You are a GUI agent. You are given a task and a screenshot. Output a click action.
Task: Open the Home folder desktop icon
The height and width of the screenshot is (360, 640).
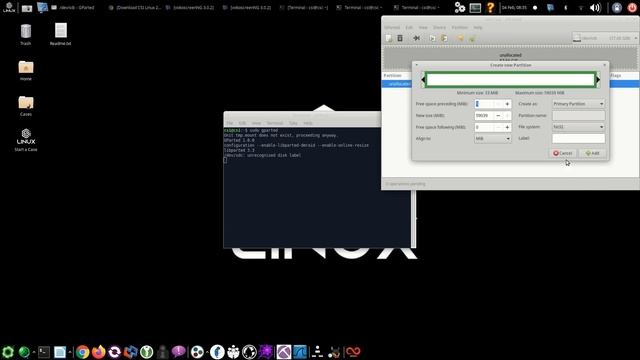coord(26,70)
